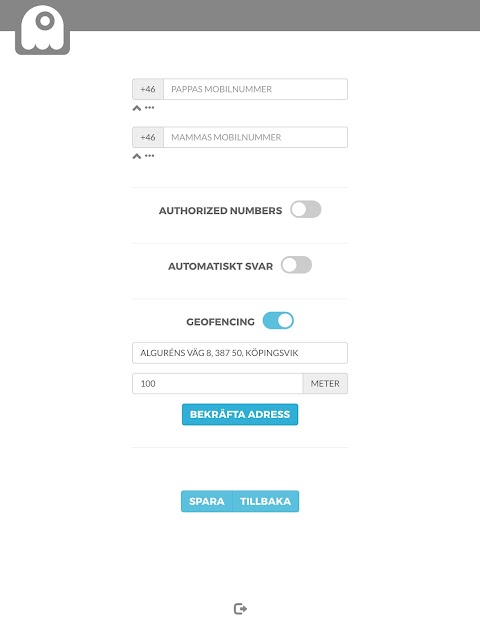Select +46 country code for Pappas number
480x640 pixels.
click(x=148, y=89)
